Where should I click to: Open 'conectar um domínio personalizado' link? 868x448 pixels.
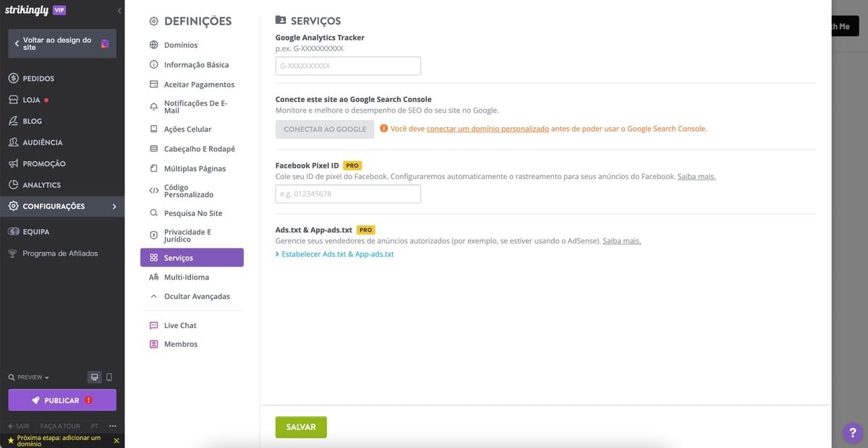coord(488,129)
